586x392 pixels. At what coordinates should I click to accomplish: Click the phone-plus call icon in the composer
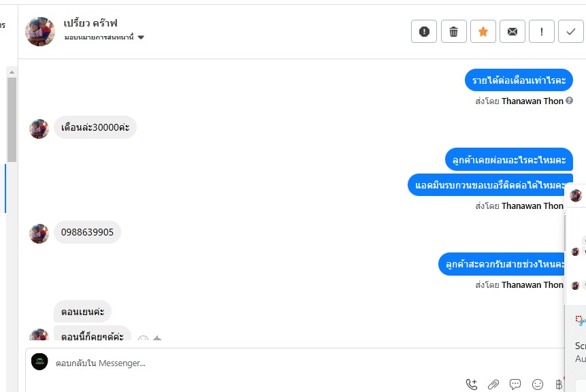[472, 384]
